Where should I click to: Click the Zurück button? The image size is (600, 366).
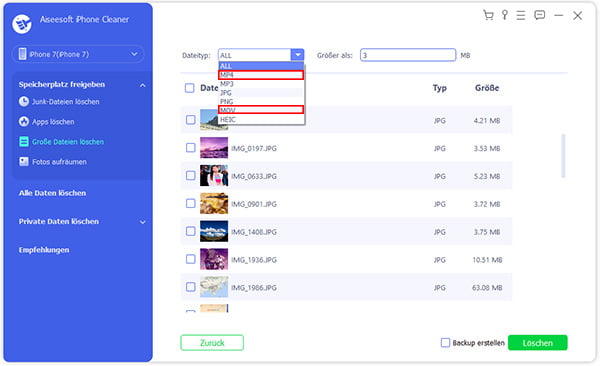click(x=212, y=343)
